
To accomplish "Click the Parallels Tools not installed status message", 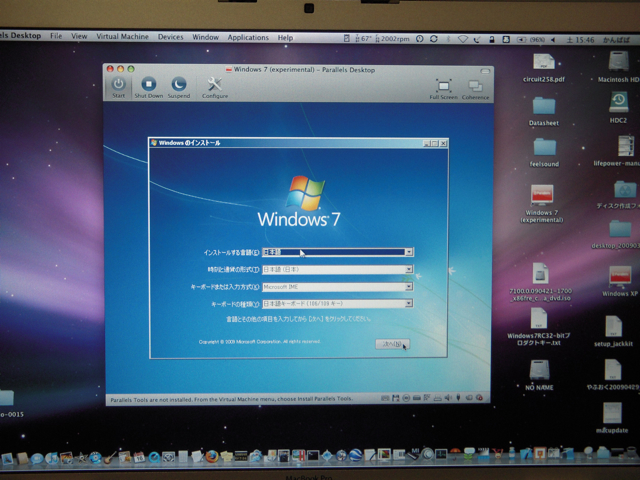I will coord(231,399).
